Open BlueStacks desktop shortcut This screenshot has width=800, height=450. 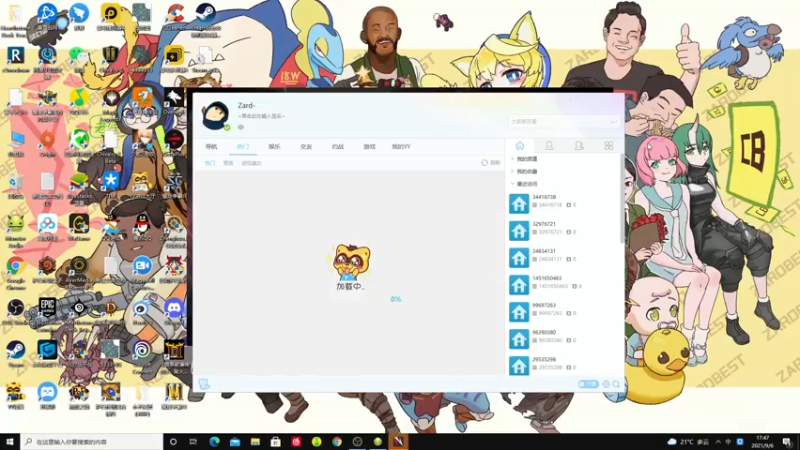pyautogui.click(x=79, y=186)
